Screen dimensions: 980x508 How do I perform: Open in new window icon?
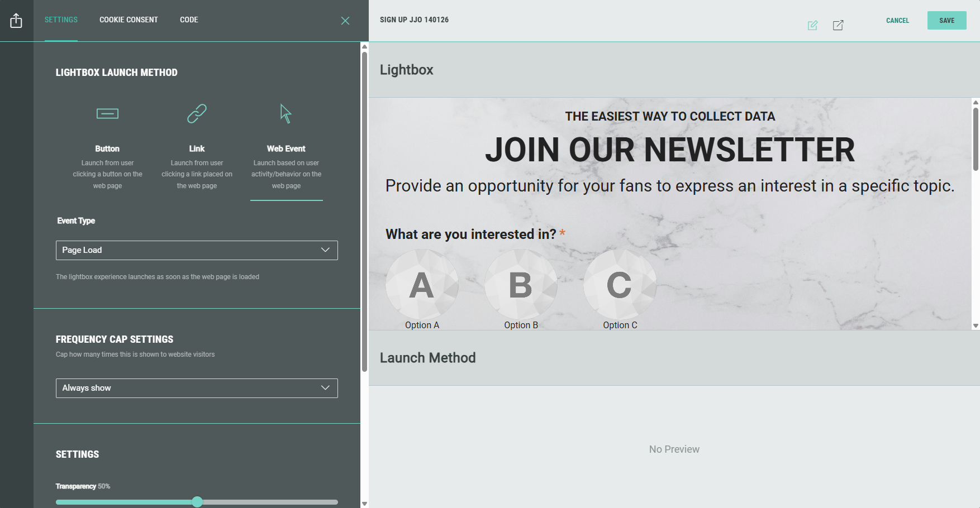(838, 25)
